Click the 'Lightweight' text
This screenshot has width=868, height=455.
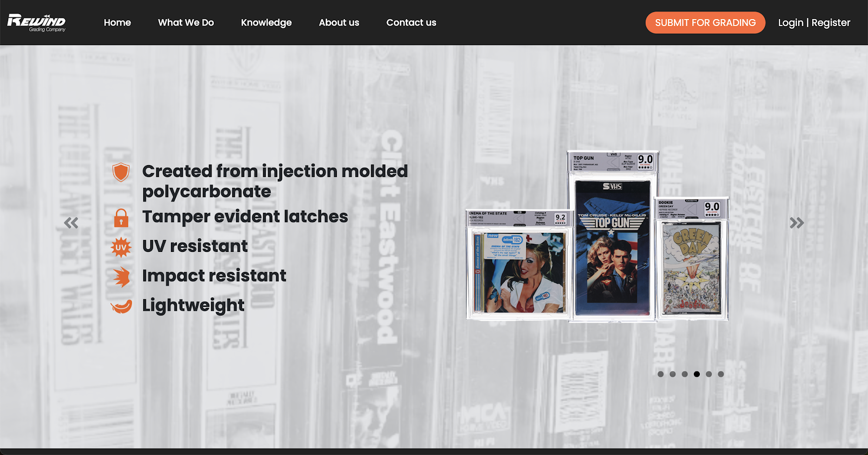(x=193, y=306)
